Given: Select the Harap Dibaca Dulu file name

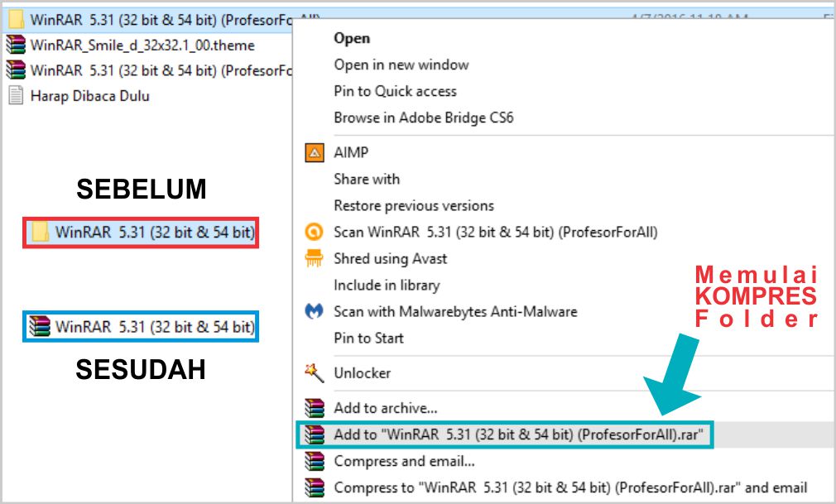Looking at the screenshot, I should pyautogui.click(x=89, y=96).
